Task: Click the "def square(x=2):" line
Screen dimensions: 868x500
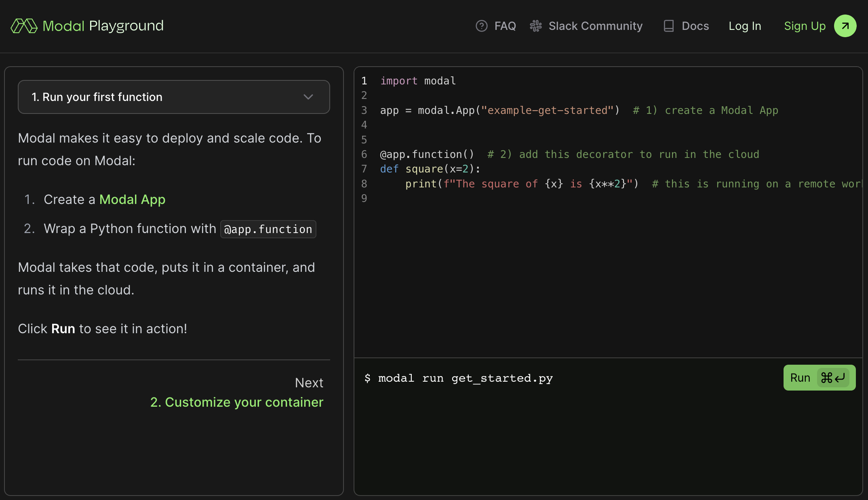Action: point(430,169)
